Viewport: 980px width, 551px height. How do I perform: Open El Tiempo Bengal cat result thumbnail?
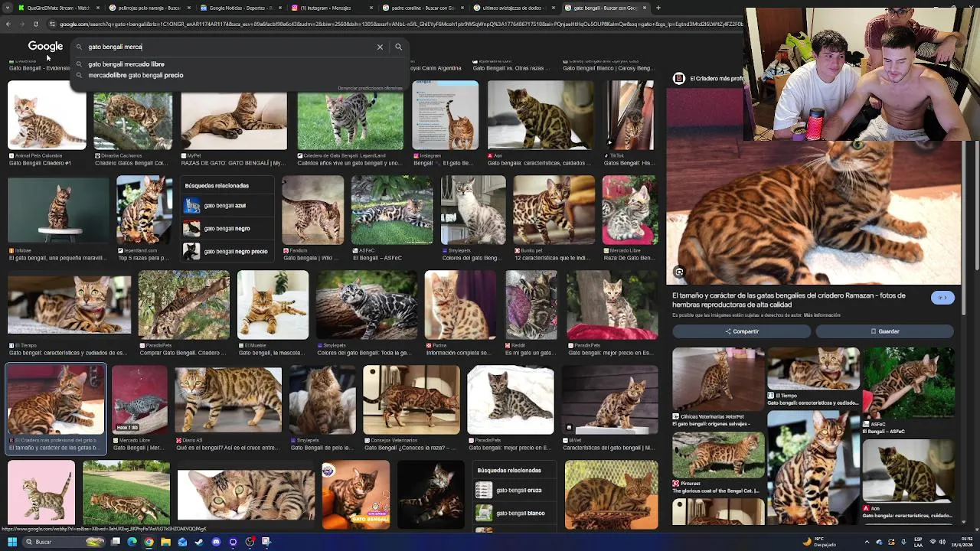click(x=69, y=305)
